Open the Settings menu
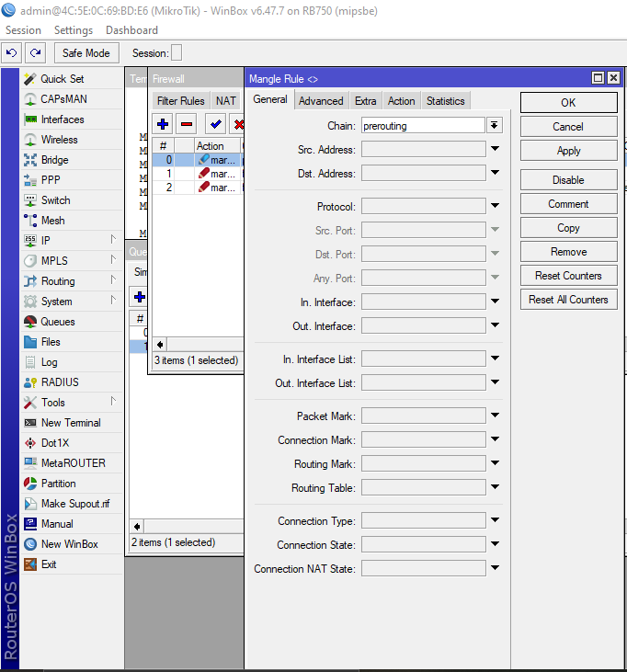This screenshot has height=672, width=627. (x=74, y=30)
